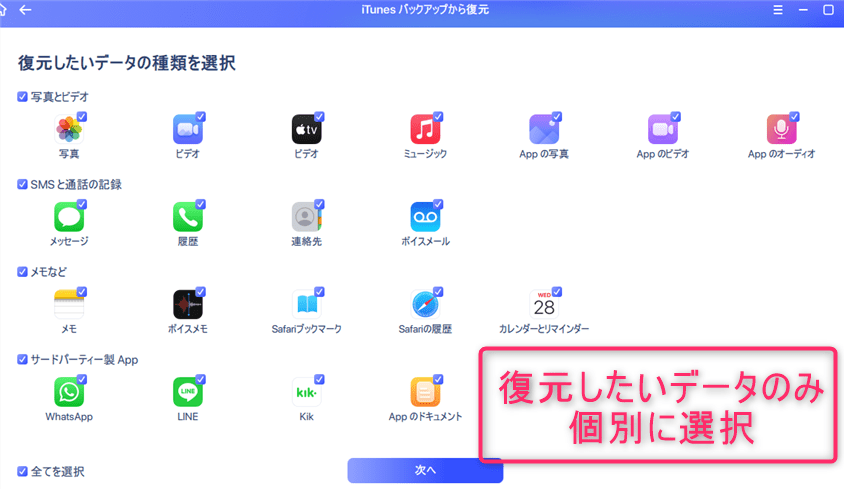Select the Photos (写真) app icon
844x489 pixels.
coord(69,129)
